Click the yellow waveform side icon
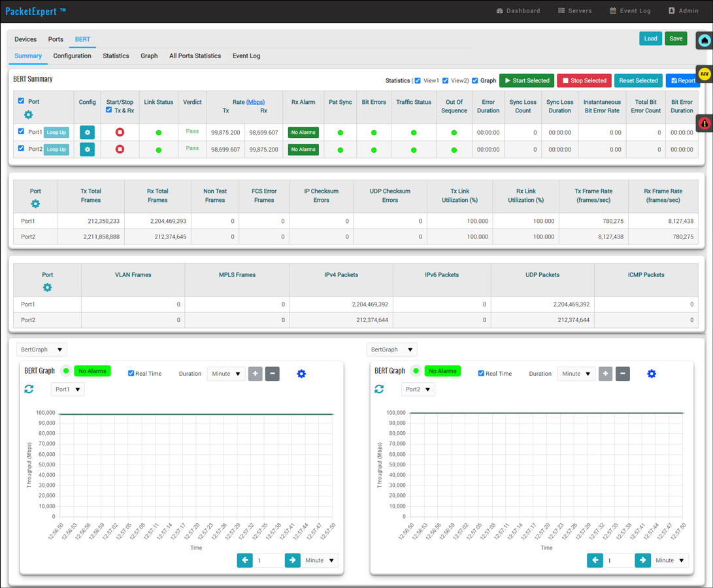The height and width of the screenshot is (588, 713). pyautogui.click(x=705, y=74)
